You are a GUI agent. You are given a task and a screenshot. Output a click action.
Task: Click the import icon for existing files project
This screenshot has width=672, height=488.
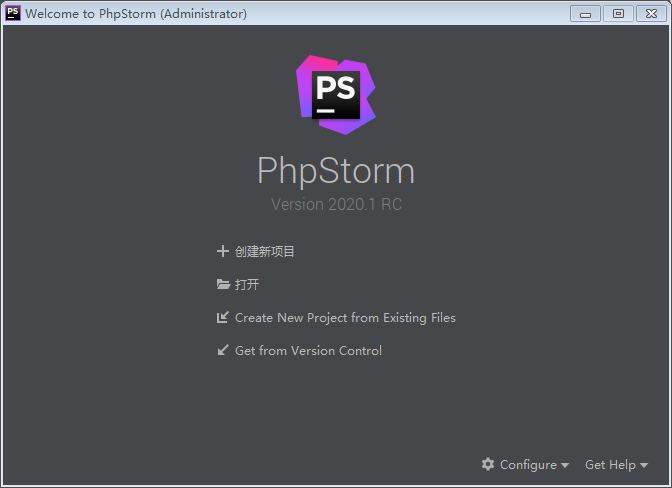(x=223, y=318)
